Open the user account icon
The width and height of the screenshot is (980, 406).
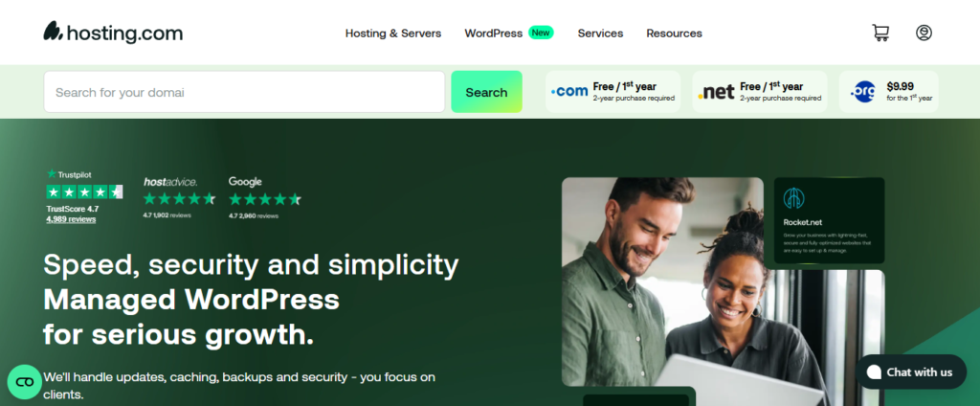pos(924,33)
